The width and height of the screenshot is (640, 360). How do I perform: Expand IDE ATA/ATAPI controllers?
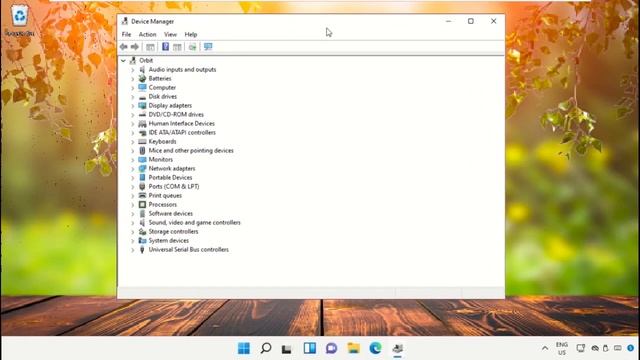pyautogui.click(x=133, y=133)
